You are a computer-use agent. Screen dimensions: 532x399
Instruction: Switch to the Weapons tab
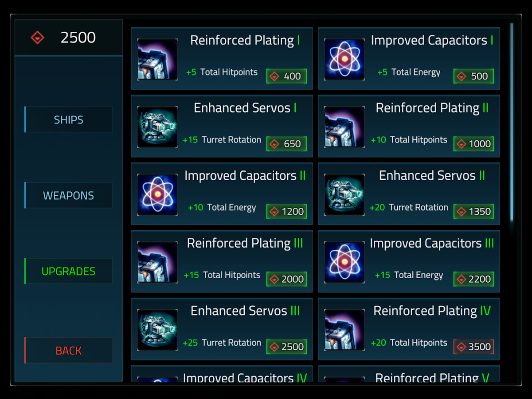coord(69,196)
